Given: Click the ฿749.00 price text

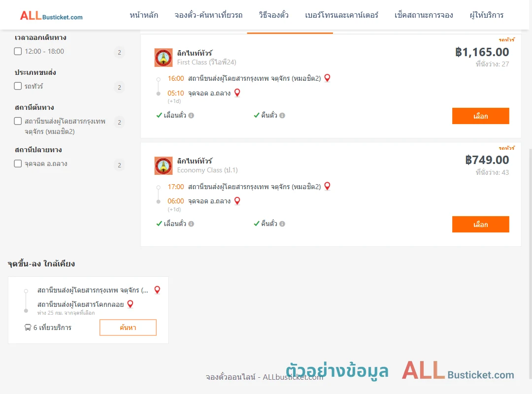Looking at the screenshot, I should tap(487, 160).
